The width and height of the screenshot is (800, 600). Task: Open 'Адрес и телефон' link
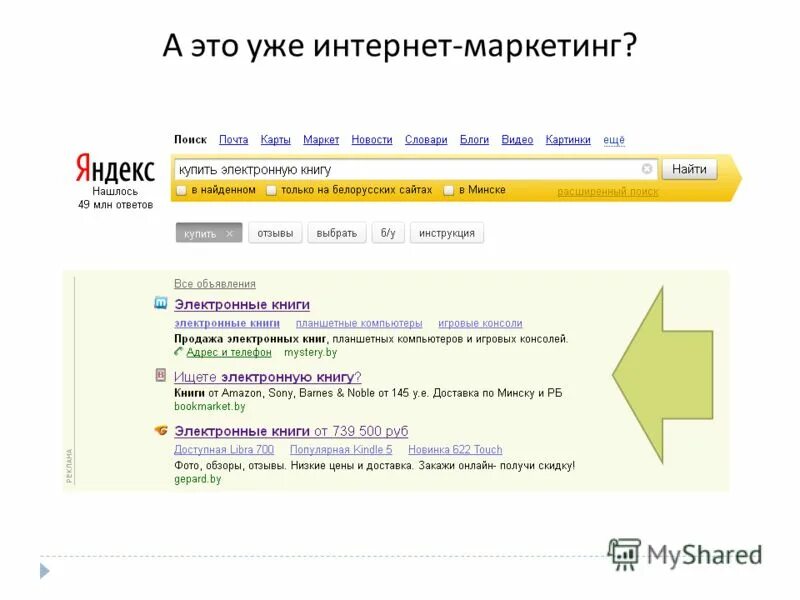tap(229, 352)
